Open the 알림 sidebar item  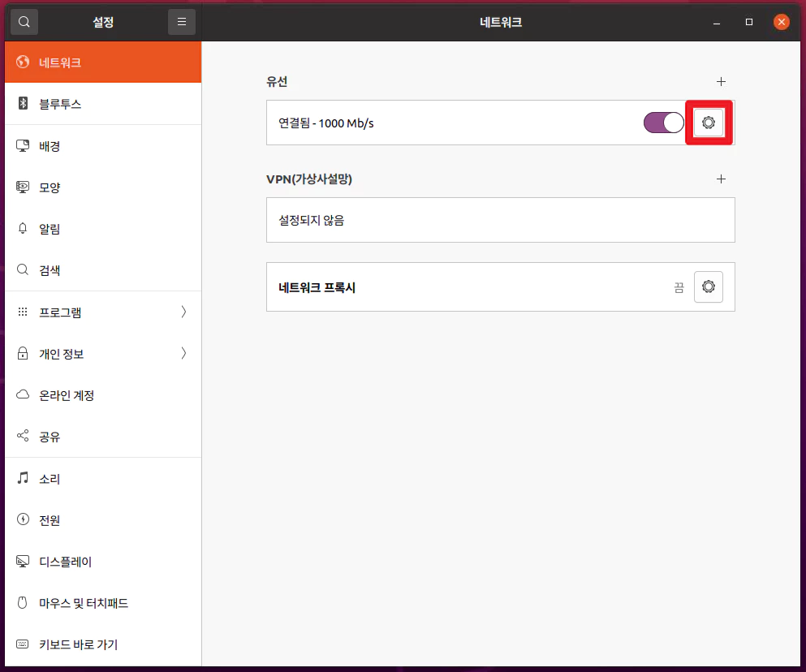[103, 229]
